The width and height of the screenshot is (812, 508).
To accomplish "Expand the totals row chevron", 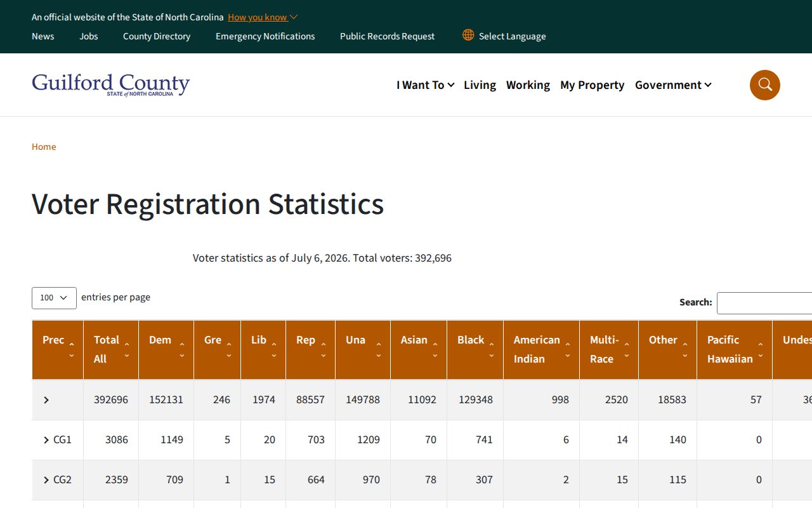I will pos(46,400).
